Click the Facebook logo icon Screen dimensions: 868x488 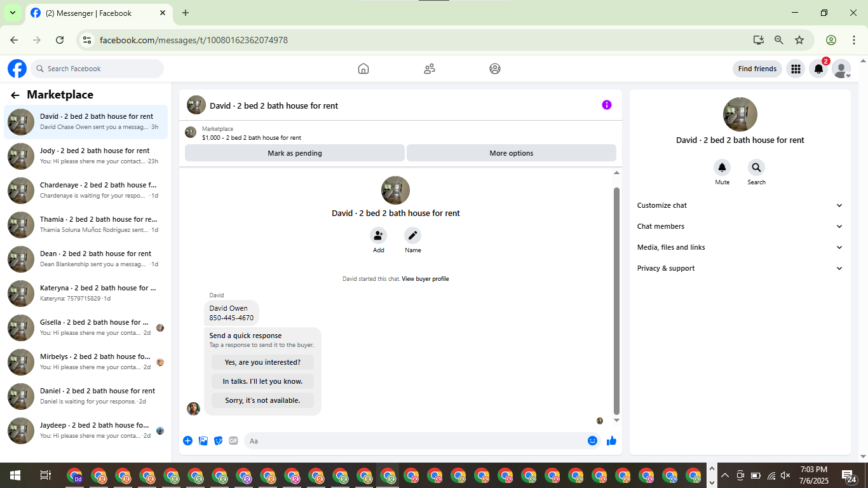pyautogui.click(x=17, y=69)
